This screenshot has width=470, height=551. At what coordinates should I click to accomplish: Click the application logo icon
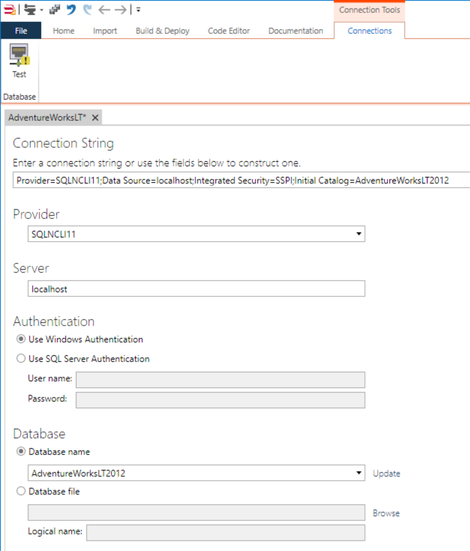click(x=10, y=9)
